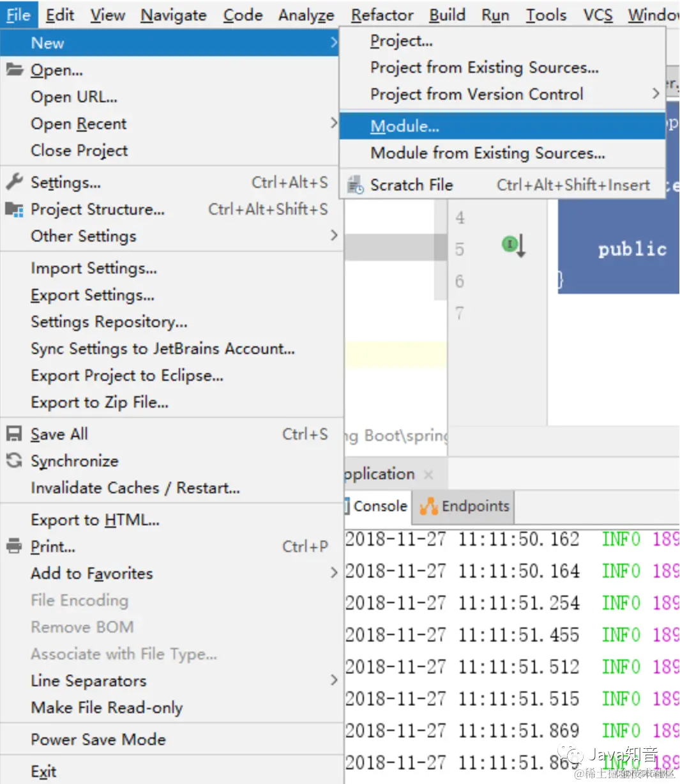Expand the Other Settings submenu arrow
Viewport: 680px width, 784px height.
[x=333, y=235]
